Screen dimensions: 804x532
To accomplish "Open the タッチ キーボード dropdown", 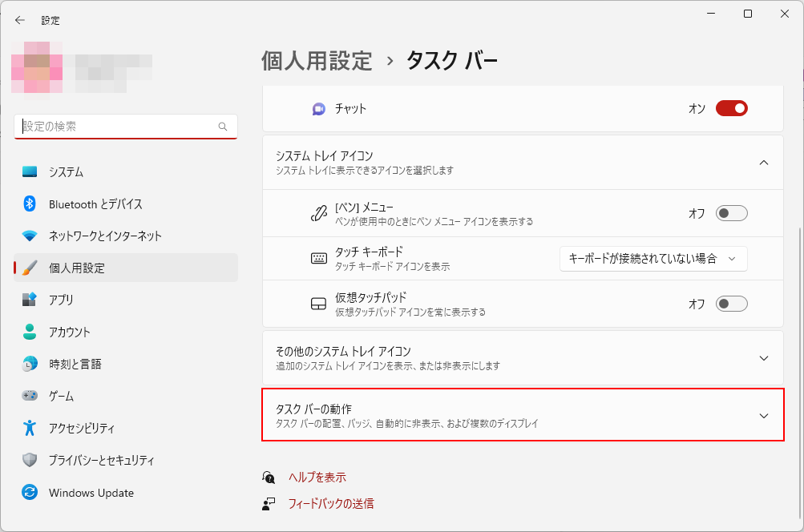I will pyautogui.click(x=652, y=258).
